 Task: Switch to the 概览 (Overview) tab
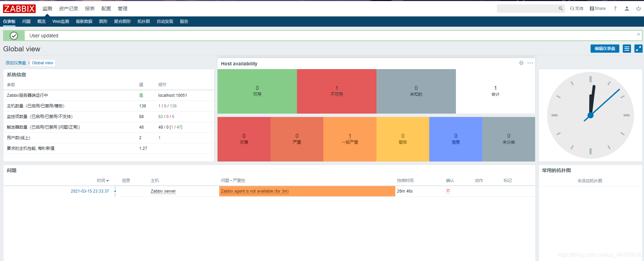coord(41,21)
